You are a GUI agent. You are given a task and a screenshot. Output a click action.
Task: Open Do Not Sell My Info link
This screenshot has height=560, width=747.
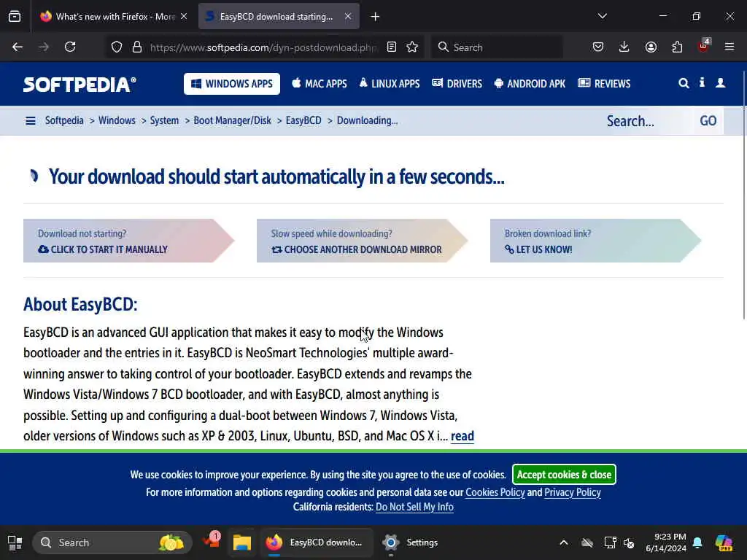pyautogui.click(x=414, y=507)
